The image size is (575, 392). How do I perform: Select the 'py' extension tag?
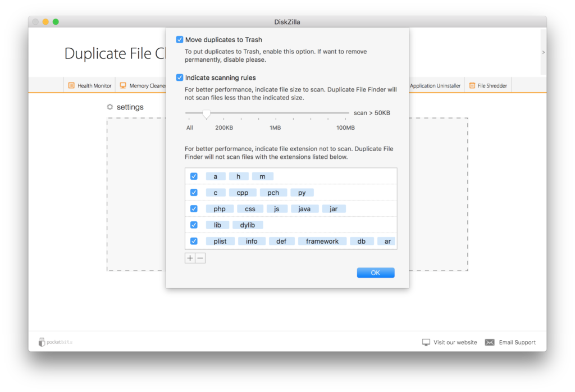(x=302, y=193)
